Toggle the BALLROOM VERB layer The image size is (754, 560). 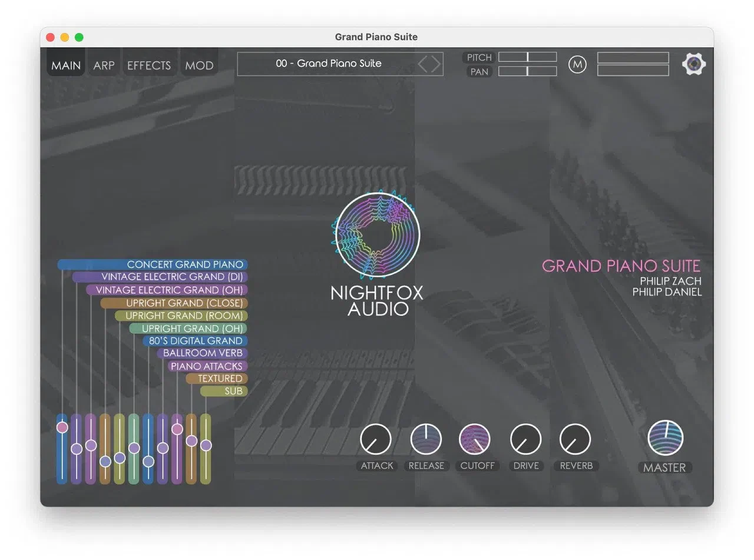click(202, 353)
